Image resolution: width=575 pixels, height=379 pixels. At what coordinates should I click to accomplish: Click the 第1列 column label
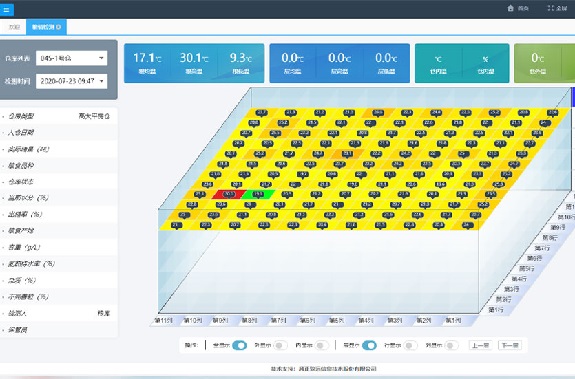click(453, 320)
